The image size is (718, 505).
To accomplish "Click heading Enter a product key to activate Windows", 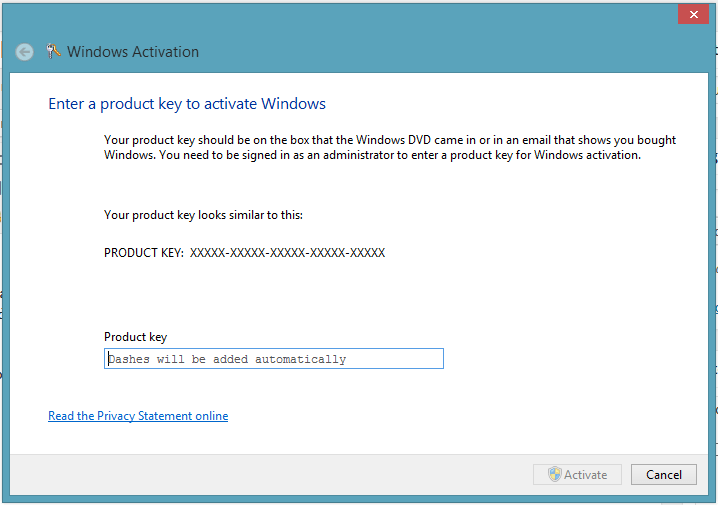I will (x=187, y=104).
